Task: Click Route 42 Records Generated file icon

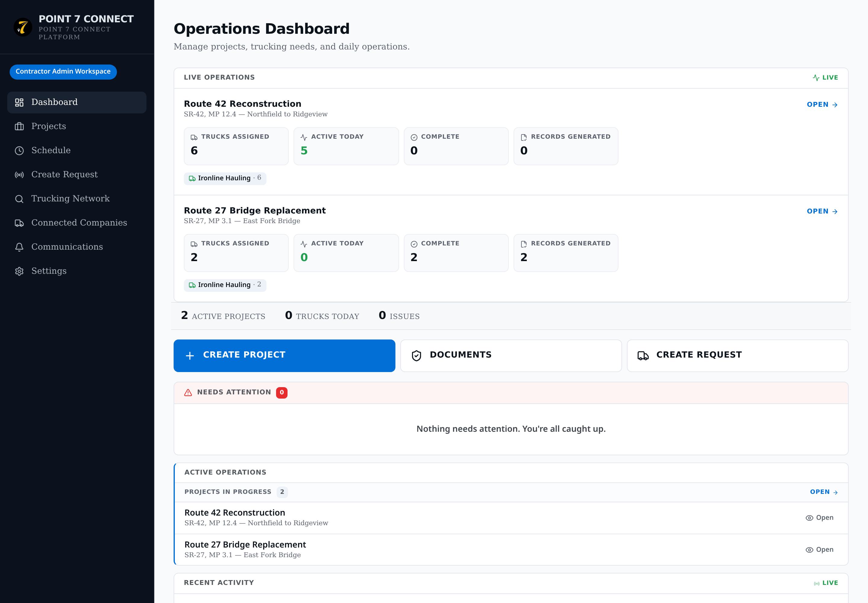Action: click(x=524, y=137)
